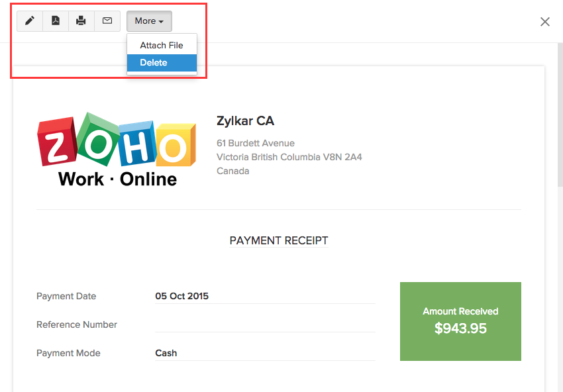Image resolution: width=563 pixels, height=392 pixels.
Task: Open the More dropdown arrow
Action: [162, 21]
